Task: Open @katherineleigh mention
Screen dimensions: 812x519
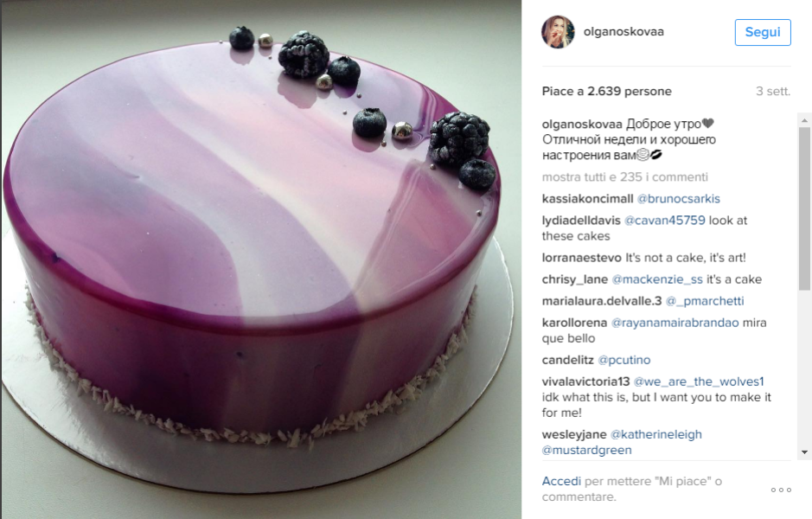Action: coord(656,435)
